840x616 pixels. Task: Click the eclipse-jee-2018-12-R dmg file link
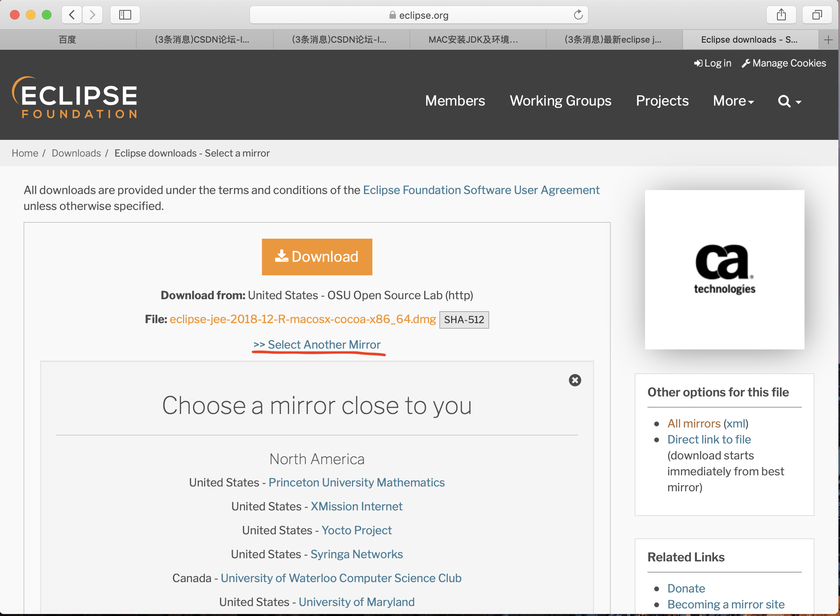coord(303,319)
